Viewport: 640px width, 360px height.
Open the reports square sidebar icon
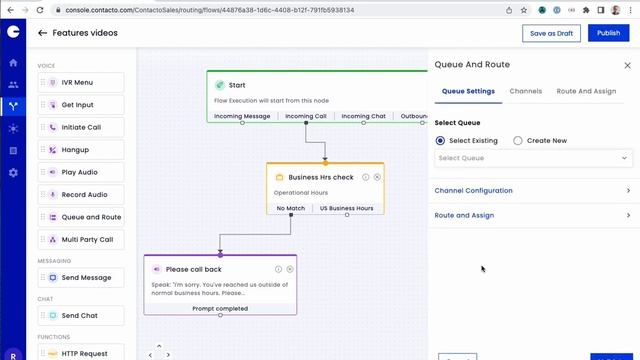[x=13, y=151]
